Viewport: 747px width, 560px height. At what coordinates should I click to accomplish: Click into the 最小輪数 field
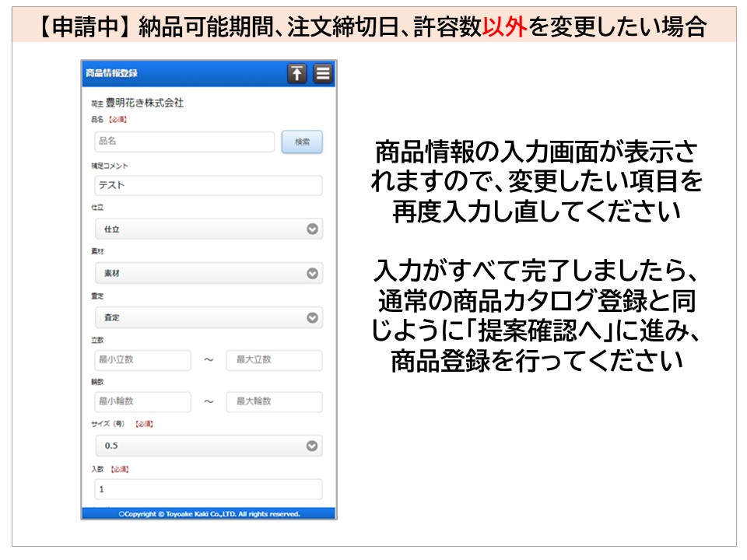coord(142,402)
